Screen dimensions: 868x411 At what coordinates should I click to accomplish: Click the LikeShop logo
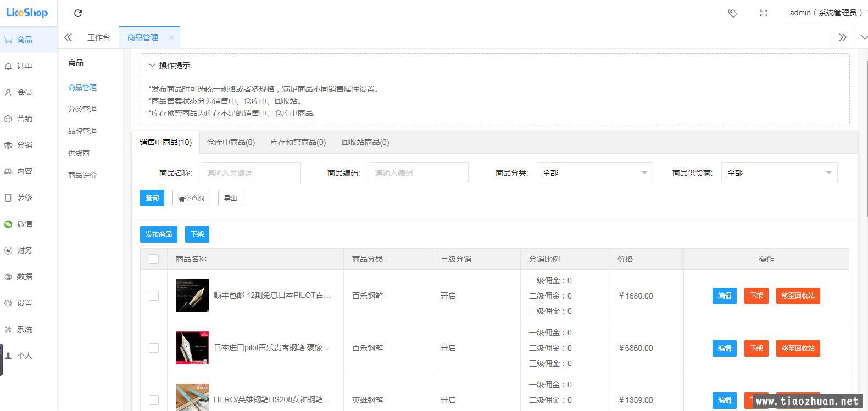27,13
